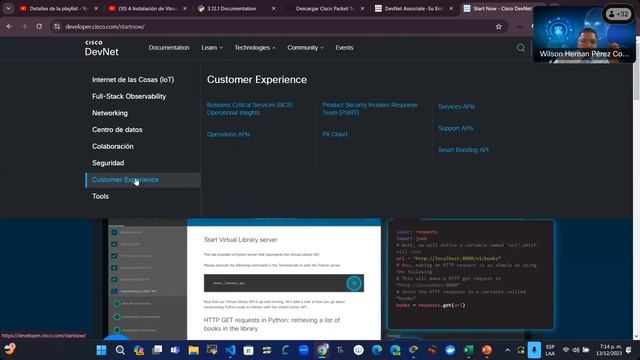This screenshot has height=360, width=640.
Task: Open the DevNet search magnifier icon
Action: pyautogui.click(x=521, y=48)
